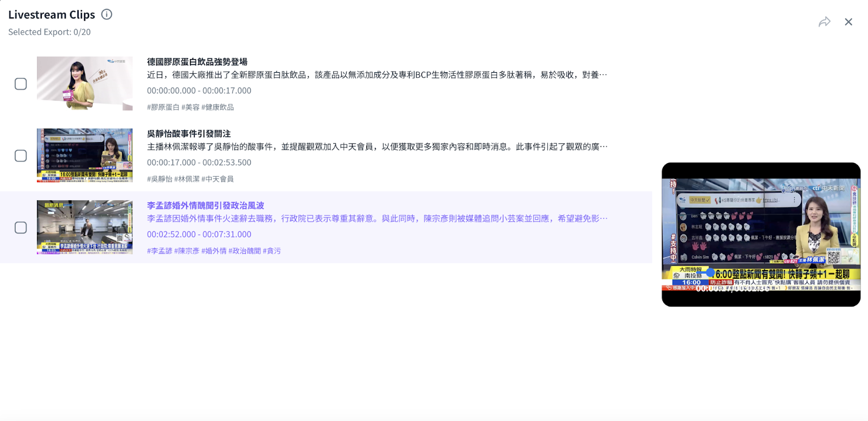Screen dimensions: 868x421
Task: Open the title 吳靜怡酸事件引發關注
Action: tap(189, 133)
